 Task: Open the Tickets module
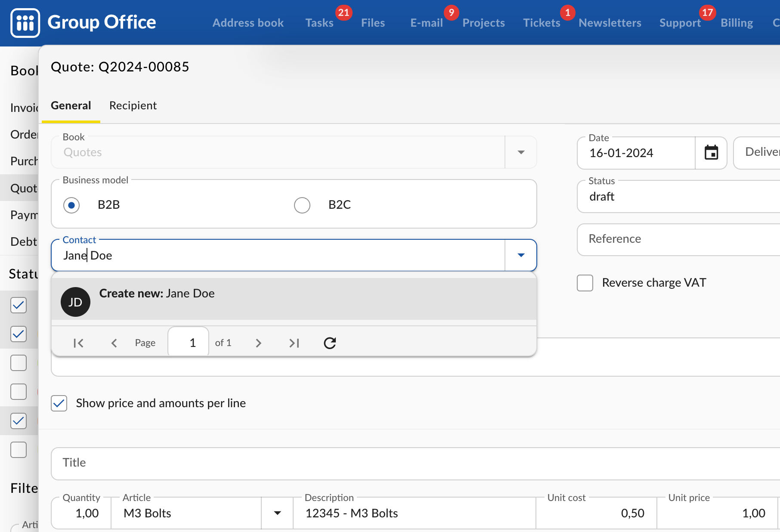541,23
